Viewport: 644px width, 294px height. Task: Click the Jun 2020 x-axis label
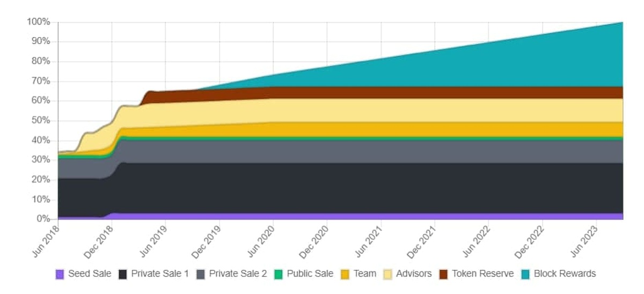click(264, 236)
